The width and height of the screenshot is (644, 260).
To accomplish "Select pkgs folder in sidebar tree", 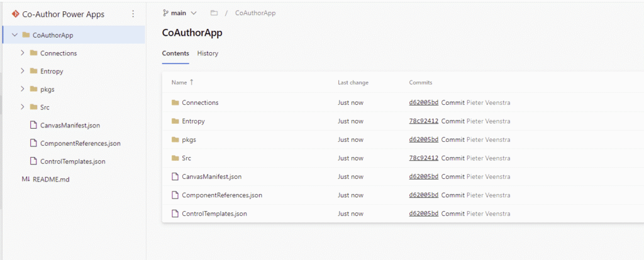I will click(47, 89).
